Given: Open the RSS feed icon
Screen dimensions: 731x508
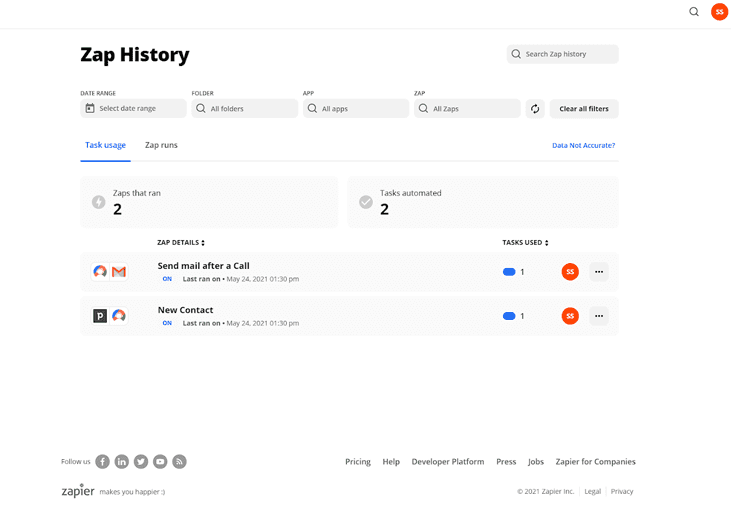Looking at the screenshot, I should point(179,461).
